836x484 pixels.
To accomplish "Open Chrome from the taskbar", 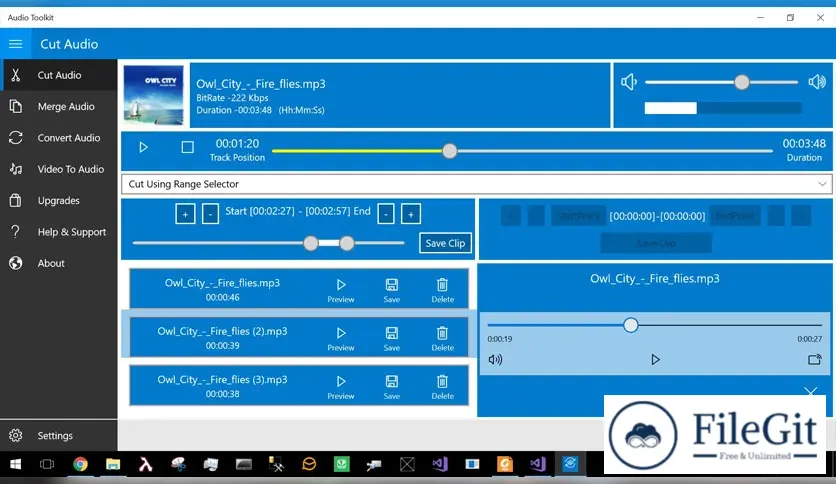I will tap(80, 464).
